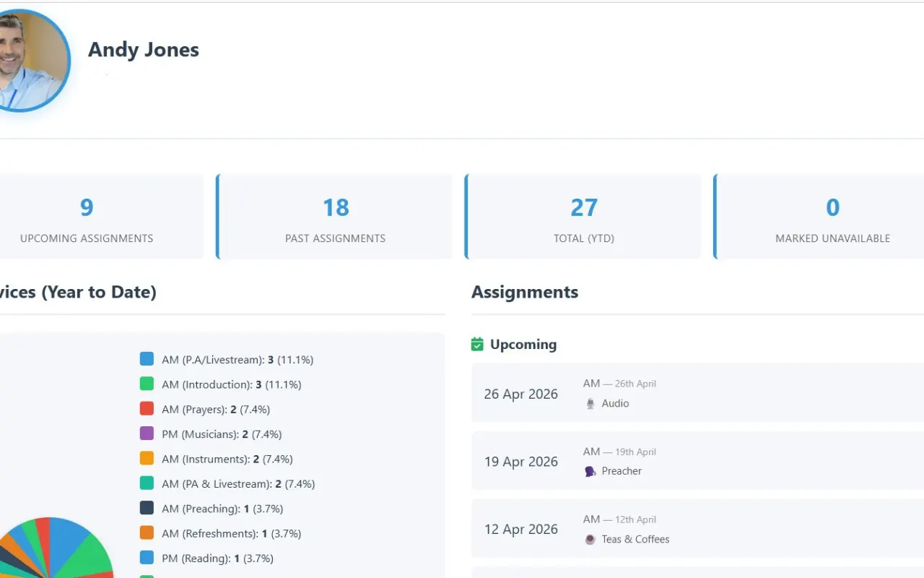Click the AM (PA & Livestream) teal swatch
924x578 pixels.
click(x=147, y=483)
